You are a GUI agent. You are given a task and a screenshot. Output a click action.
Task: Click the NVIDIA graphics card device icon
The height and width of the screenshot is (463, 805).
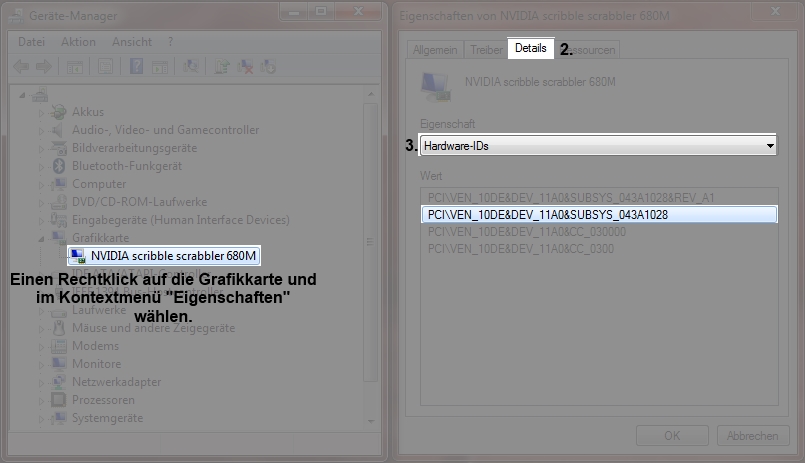click(77, 257)
